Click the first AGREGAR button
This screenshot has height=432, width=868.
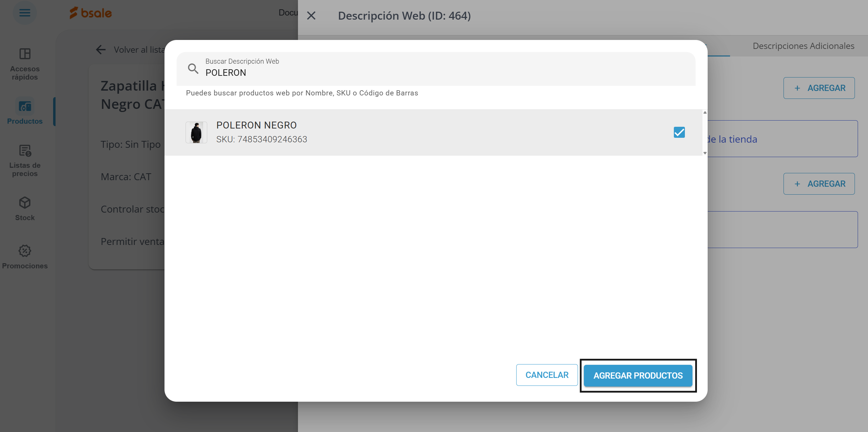pos(819,88)
